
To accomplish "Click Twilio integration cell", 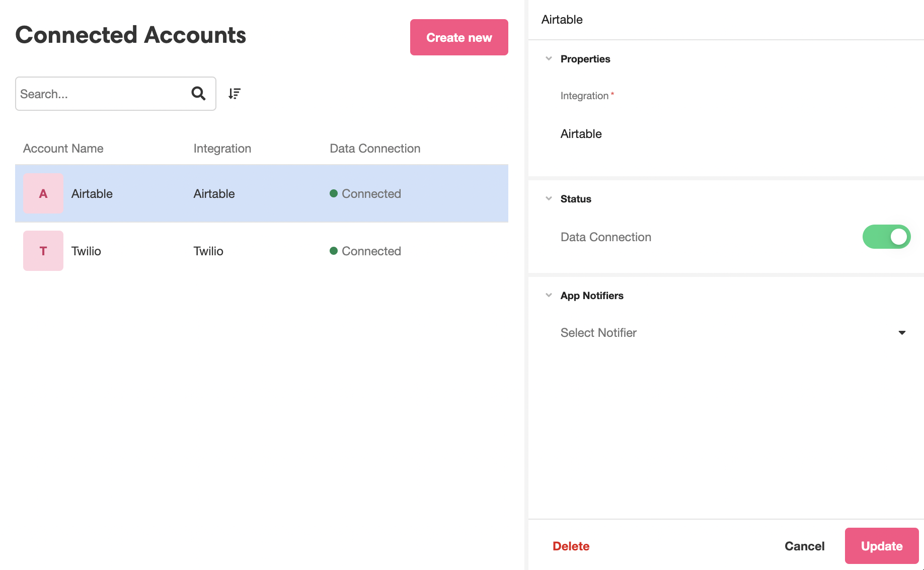I will tap(208, 251).
